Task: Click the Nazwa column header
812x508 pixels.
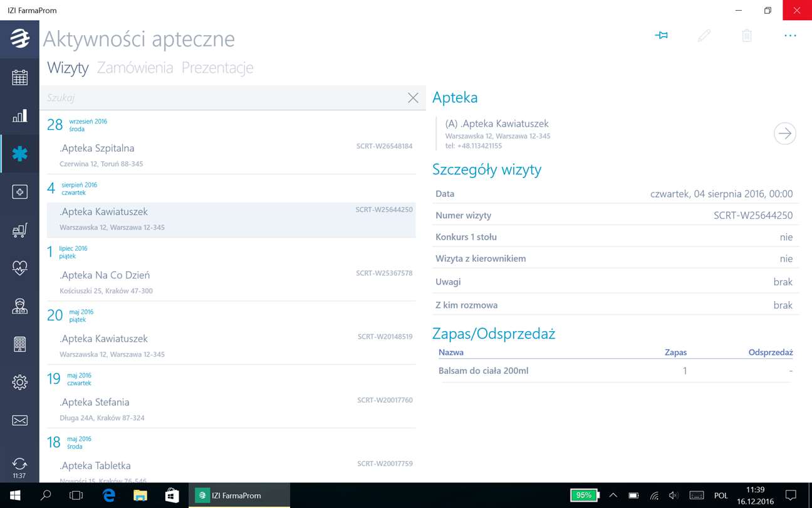Action: (451, 352)
